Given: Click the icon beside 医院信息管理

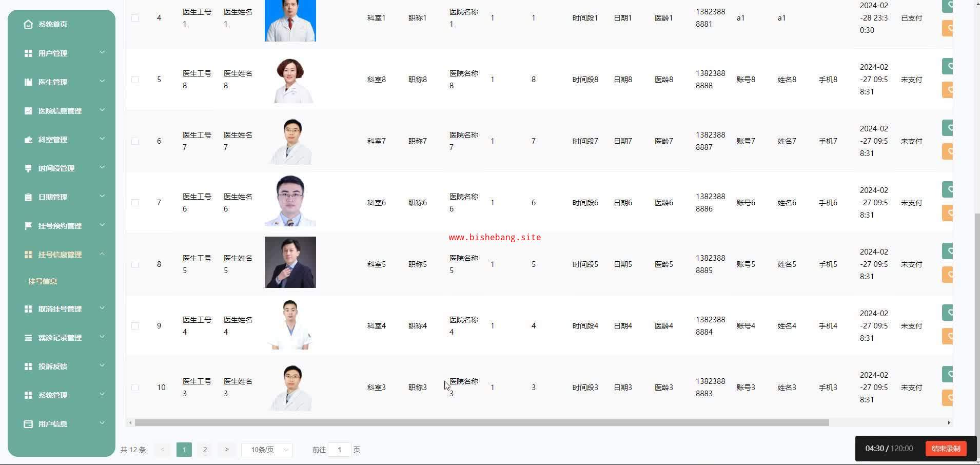Looking at the screenshot, I should (x=28, y=111).
